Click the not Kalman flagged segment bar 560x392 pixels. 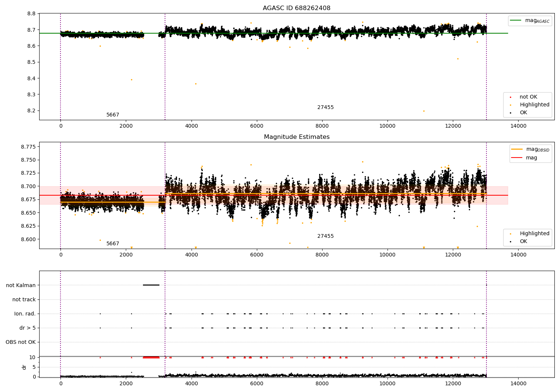151,285
